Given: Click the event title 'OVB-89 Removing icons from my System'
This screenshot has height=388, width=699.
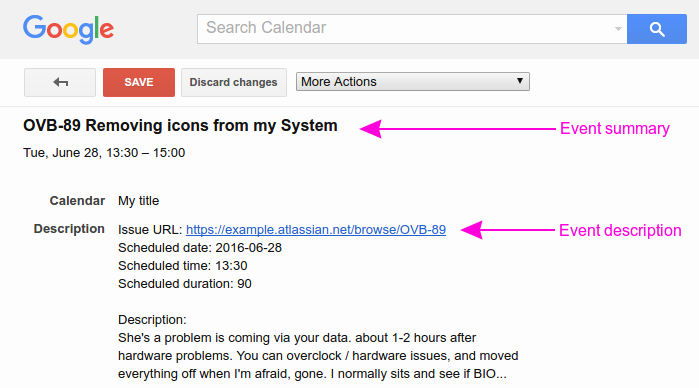Looking at the screenshot, I should tap(180, 126).
